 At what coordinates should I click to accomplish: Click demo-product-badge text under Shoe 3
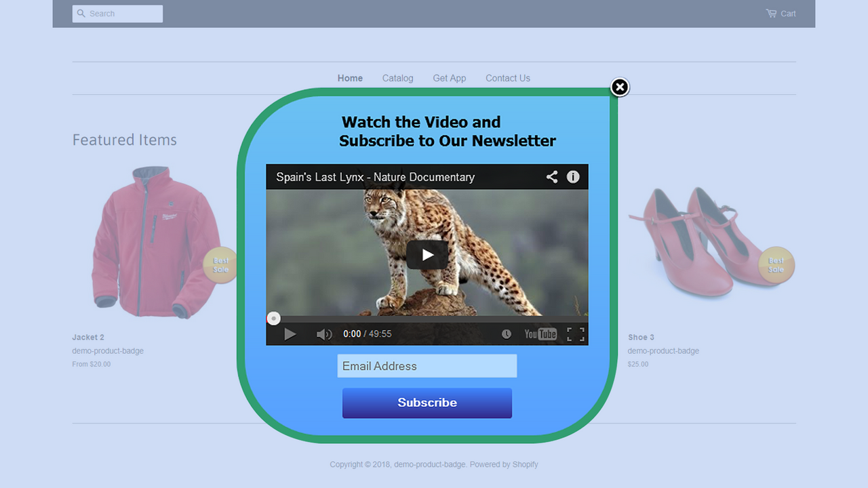click(663, 351)
